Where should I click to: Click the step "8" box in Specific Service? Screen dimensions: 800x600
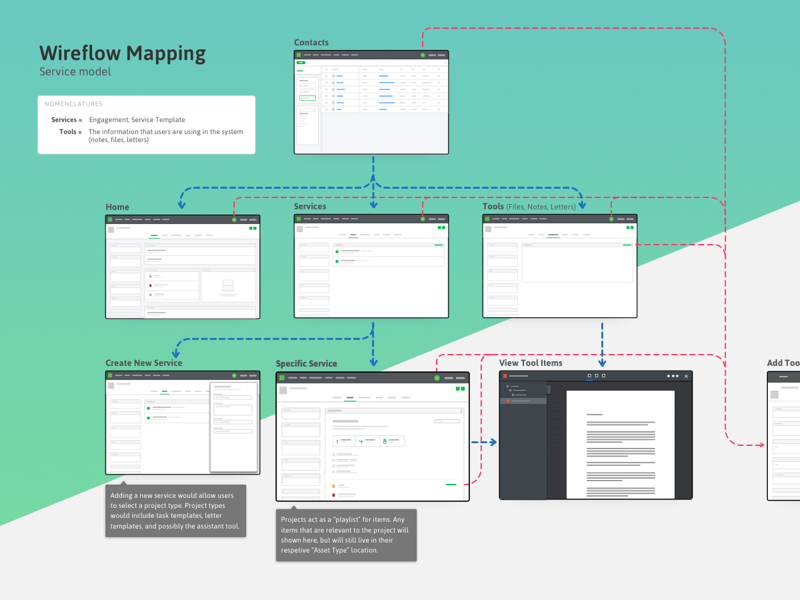392,441
